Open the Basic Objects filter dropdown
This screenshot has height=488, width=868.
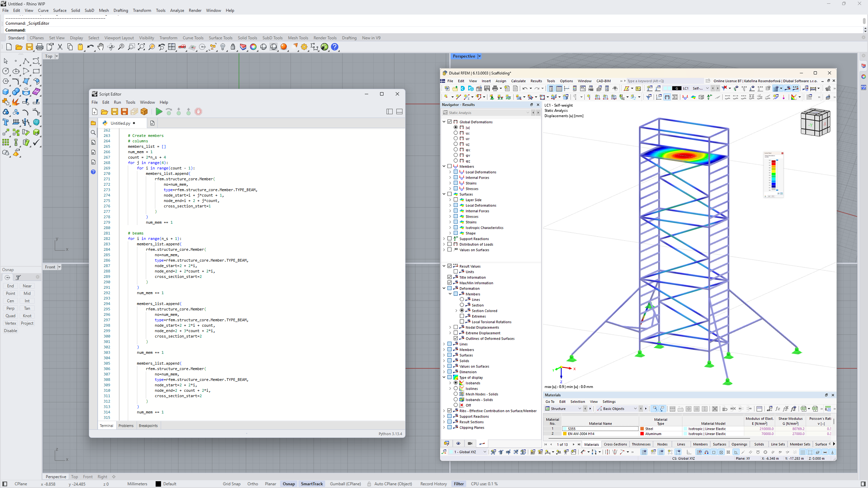tap(634, 408)
